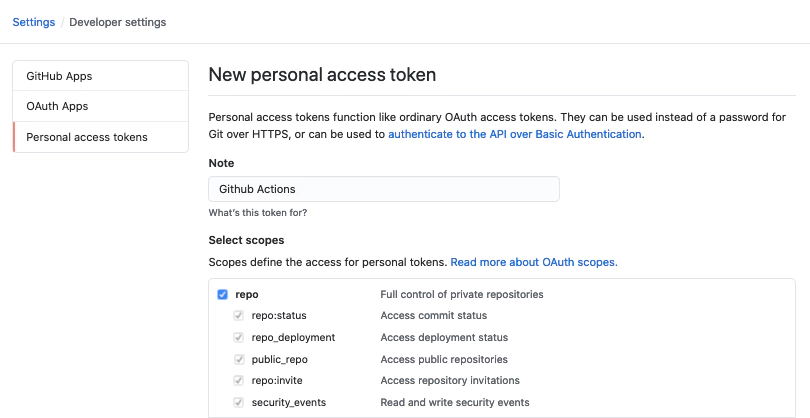
Task: Open the Read more about OAuth scopes link
Action: point(534,262)
